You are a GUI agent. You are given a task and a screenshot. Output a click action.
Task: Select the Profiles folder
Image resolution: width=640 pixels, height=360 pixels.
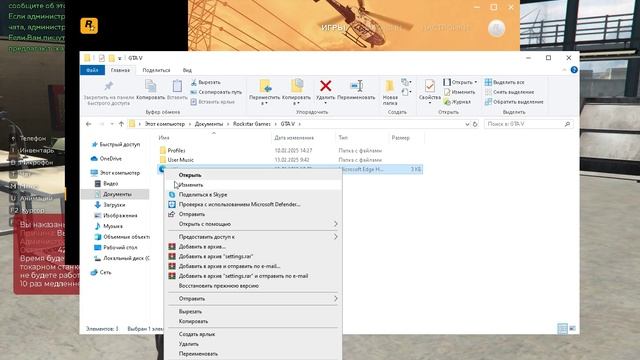tap(176, 151)
